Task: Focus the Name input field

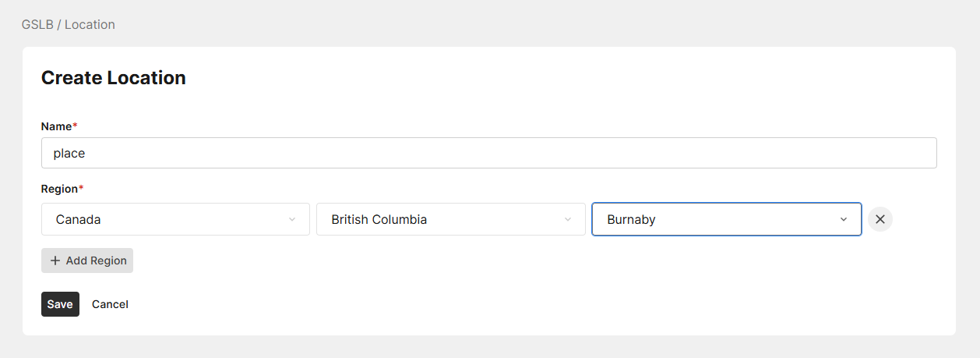Action: coord(488,153)
